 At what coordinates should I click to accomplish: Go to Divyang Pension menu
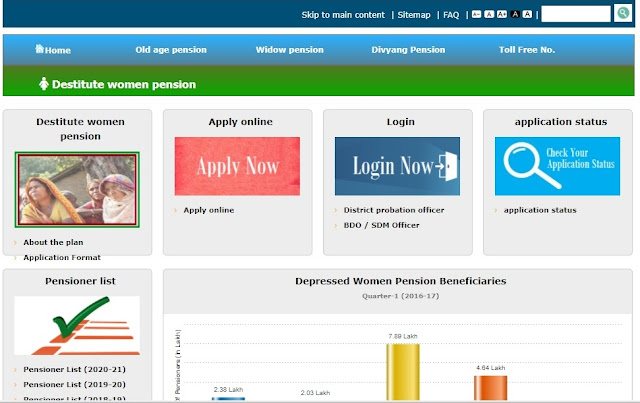coord(408,50)
